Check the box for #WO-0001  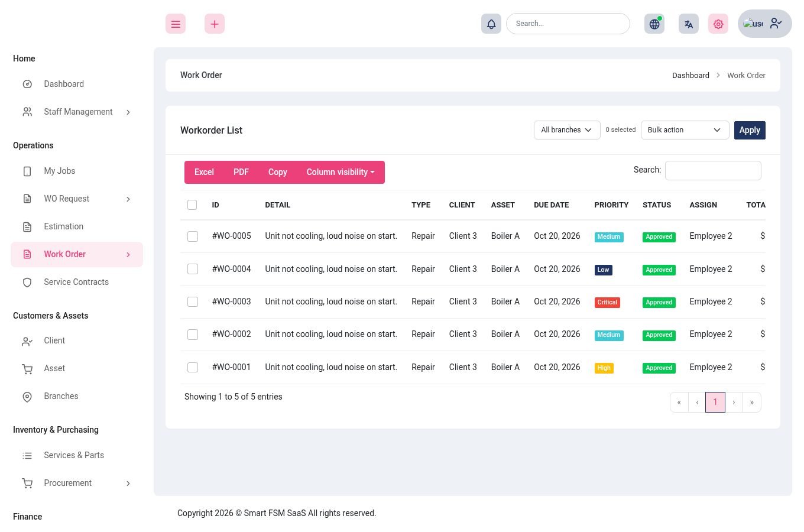point(193,367)
